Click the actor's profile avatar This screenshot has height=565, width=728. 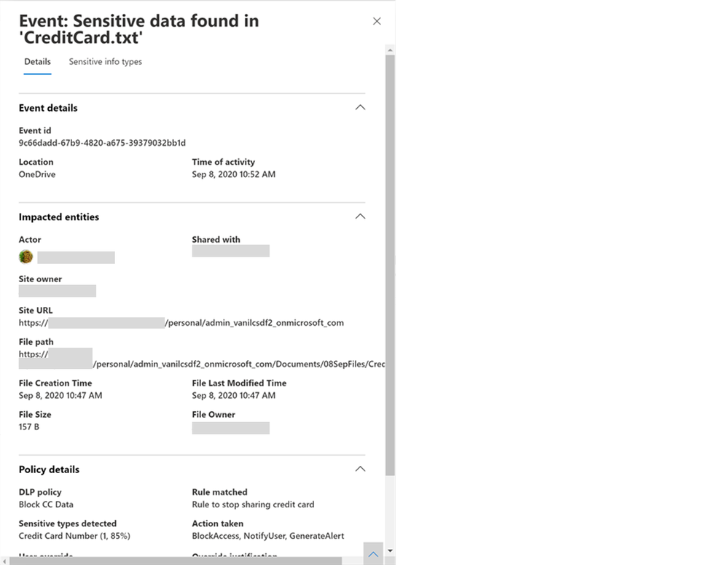click(x=26, y=257)
